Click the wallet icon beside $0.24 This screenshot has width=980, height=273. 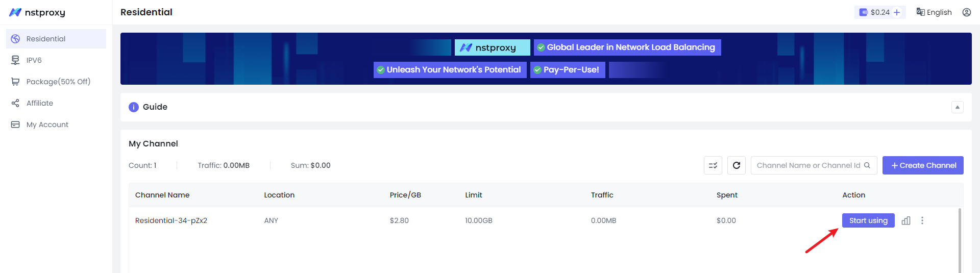tap(863, 12)
